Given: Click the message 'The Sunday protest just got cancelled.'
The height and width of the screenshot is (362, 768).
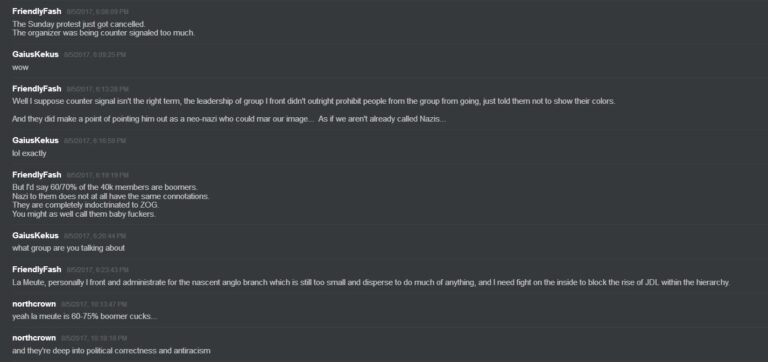Looking at the screenshot, I should [79, 24].
